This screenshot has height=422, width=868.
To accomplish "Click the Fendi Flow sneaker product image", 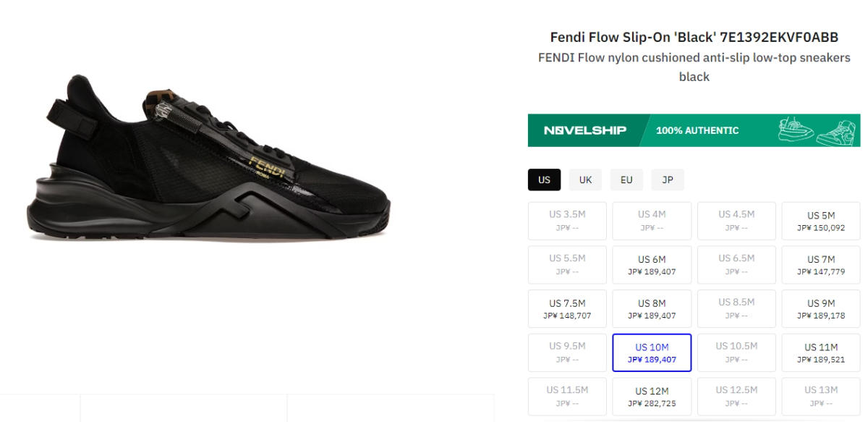I will point(210,159).
